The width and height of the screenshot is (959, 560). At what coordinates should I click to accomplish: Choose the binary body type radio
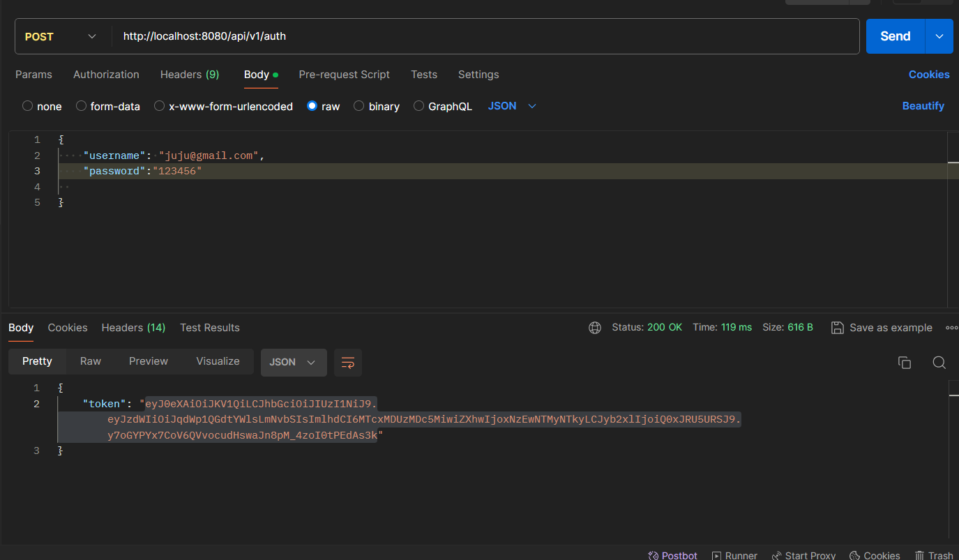click(359, 106)
